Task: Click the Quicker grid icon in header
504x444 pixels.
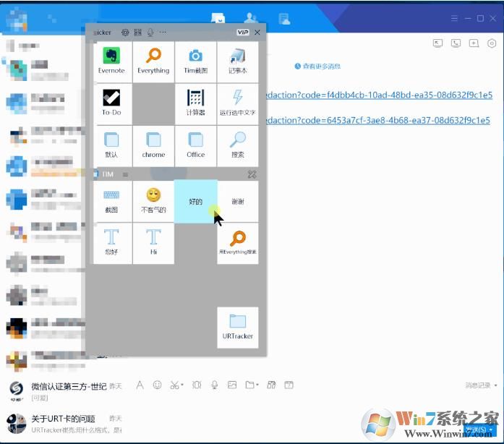Action: pos(138,32)
